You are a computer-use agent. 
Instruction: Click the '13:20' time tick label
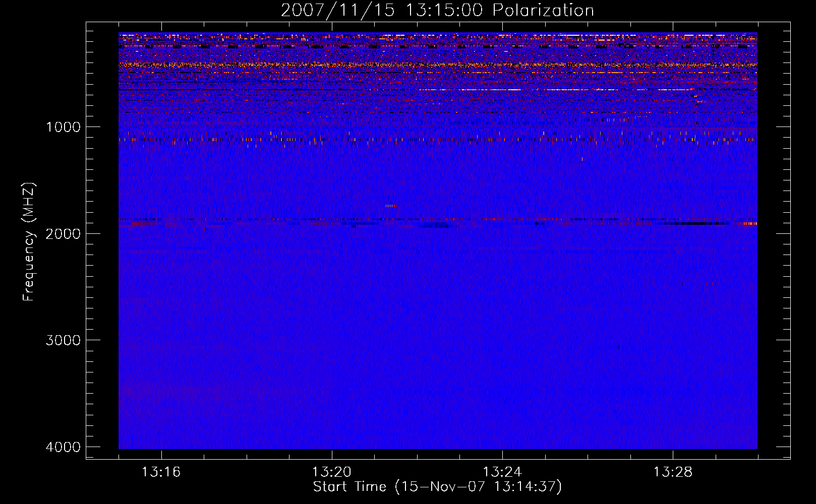coord(331,472)
